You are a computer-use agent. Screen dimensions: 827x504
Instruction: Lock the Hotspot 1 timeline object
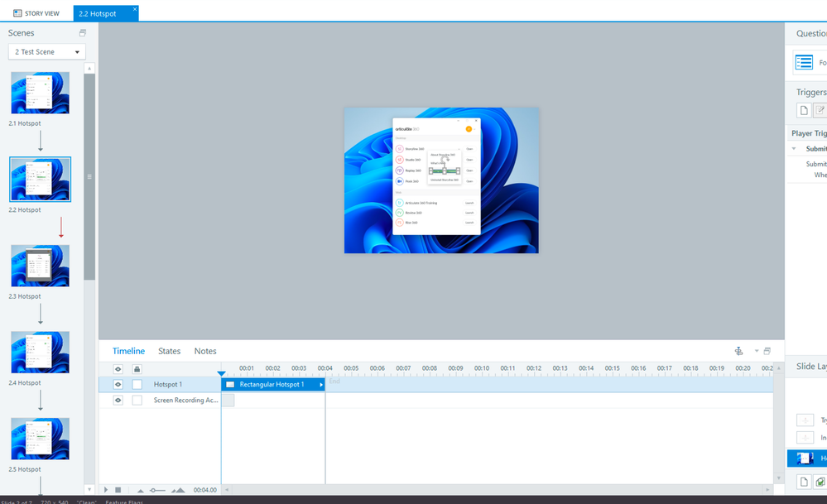pyautogui.click(x=137, y=385)
